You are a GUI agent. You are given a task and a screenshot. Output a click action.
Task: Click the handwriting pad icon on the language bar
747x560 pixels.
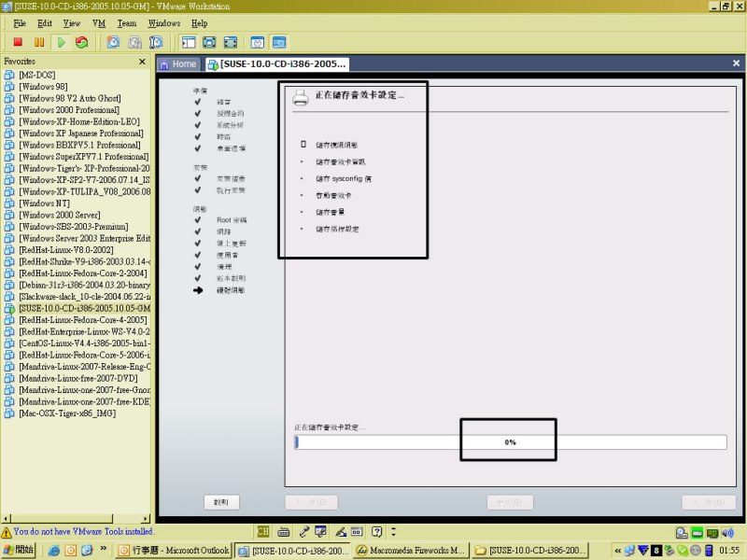pyautogui.click(x=320, y=531)
